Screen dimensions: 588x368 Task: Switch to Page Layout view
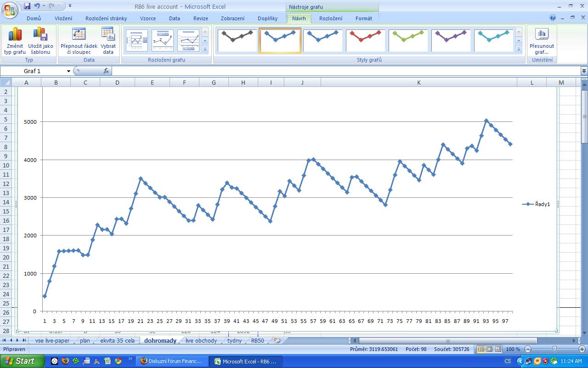coord(489,349)
